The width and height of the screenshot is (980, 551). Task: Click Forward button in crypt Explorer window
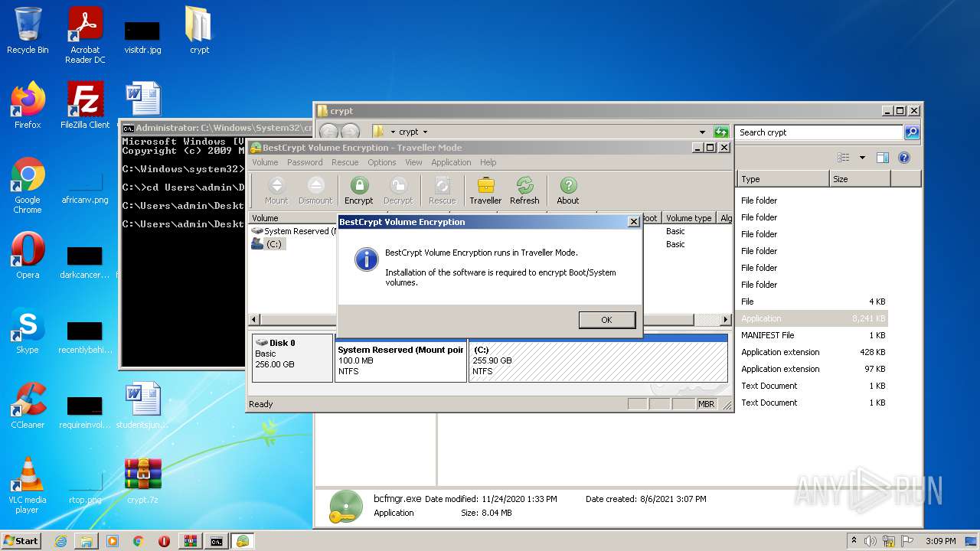click(350, 132)
